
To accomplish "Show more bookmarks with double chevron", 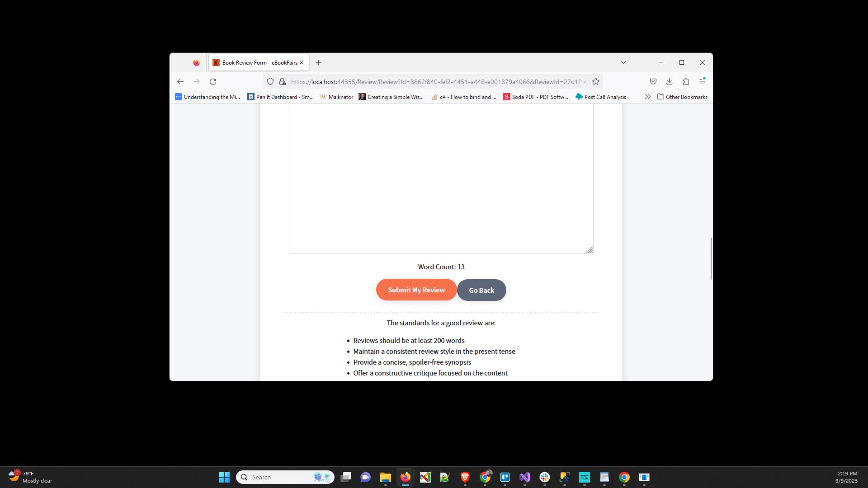I will [x=647, y=97].
